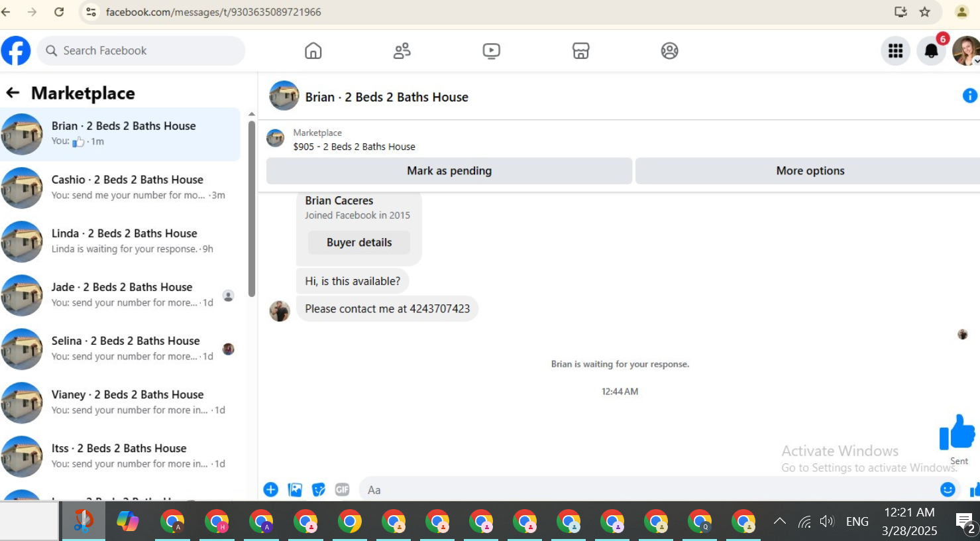Open the Windows notification center icon

[x=965, y=522]
